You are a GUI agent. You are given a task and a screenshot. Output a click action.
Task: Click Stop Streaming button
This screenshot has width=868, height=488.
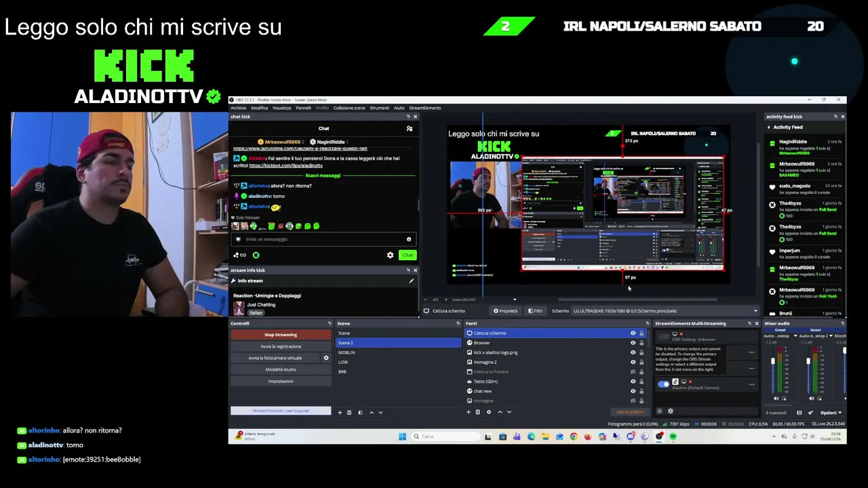pyautogui.click(x=281, y=335)
